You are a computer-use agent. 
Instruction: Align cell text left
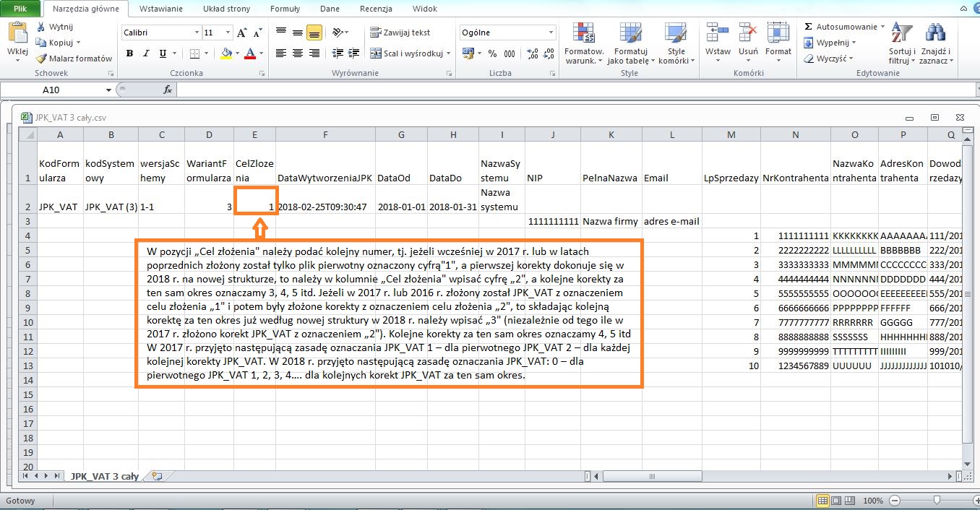tap(280, 53)
